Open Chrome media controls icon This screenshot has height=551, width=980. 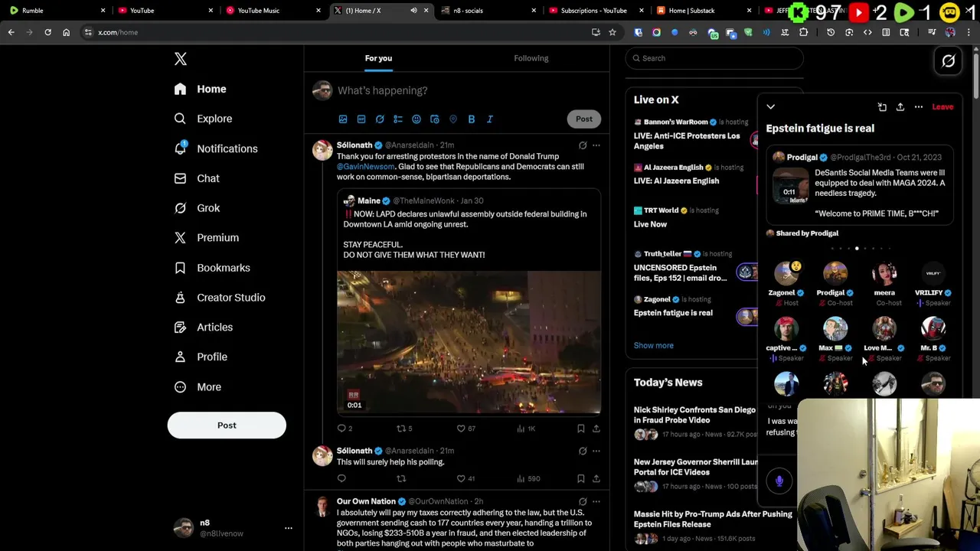click(932, 32)
